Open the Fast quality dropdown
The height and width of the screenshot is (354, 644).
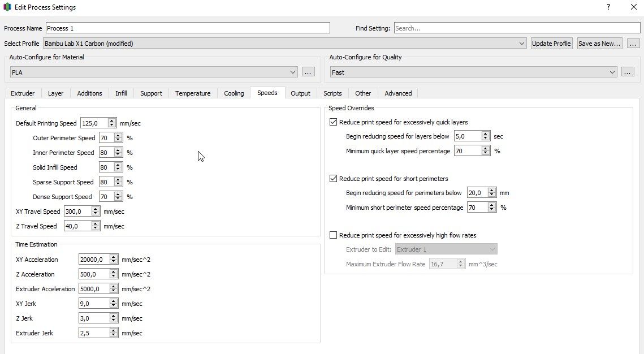pyautogui.click(x=612, y=72)
